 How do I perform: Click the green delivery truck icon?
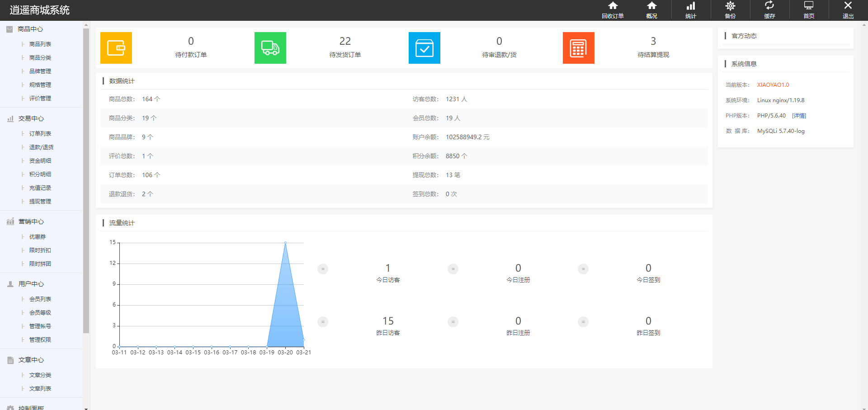point(270,48)
